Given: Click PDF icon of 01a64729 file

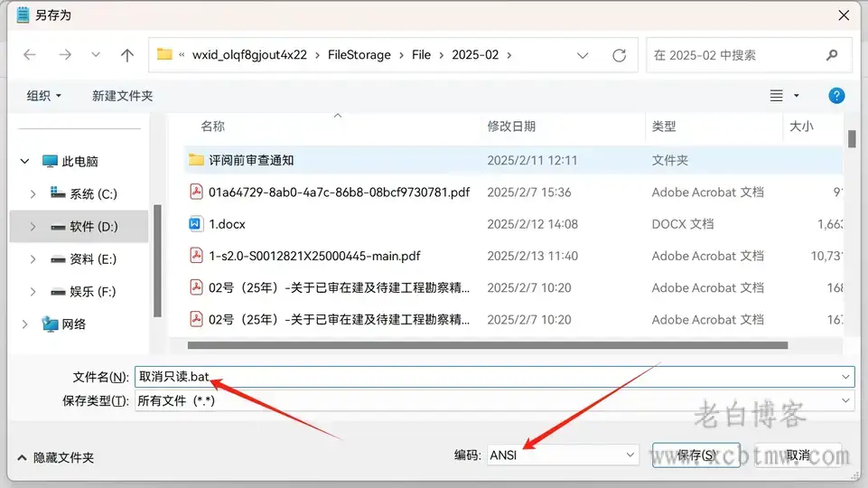Looking at the screenshot, I should point(196,192).
